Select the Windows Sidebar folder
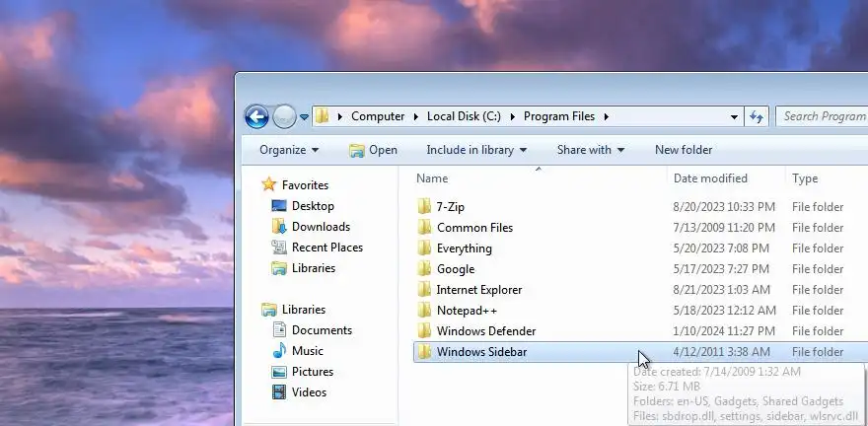 [481, 352]
